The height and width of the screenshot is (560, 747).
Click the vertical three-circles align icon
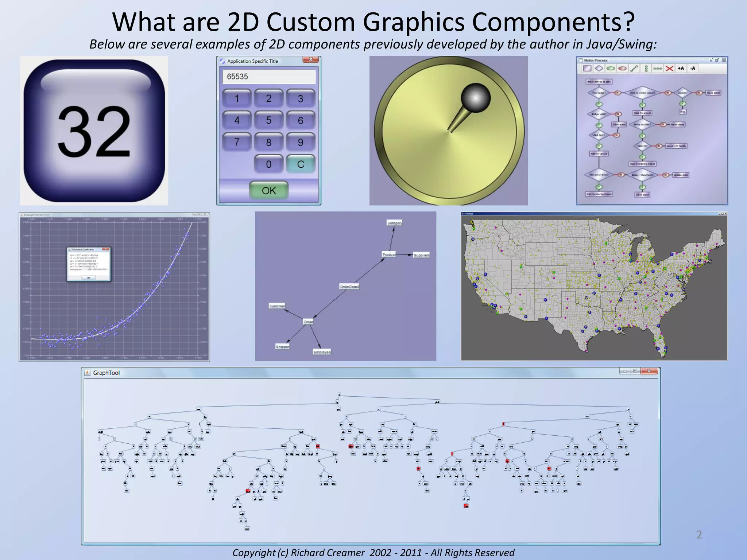coord(646,68)
